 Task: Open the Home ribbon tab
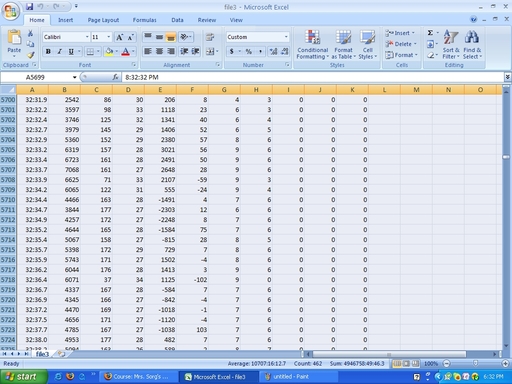37,20
